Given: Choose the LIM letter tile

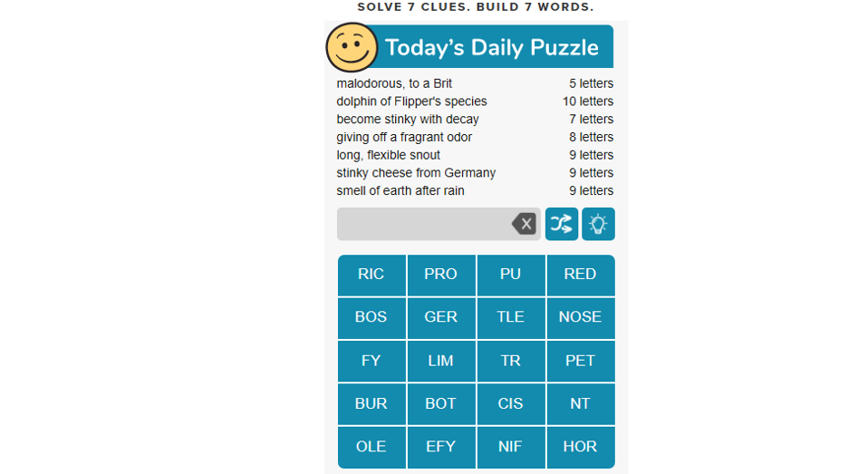Looking at the screenshot, I should click(440, 361).
